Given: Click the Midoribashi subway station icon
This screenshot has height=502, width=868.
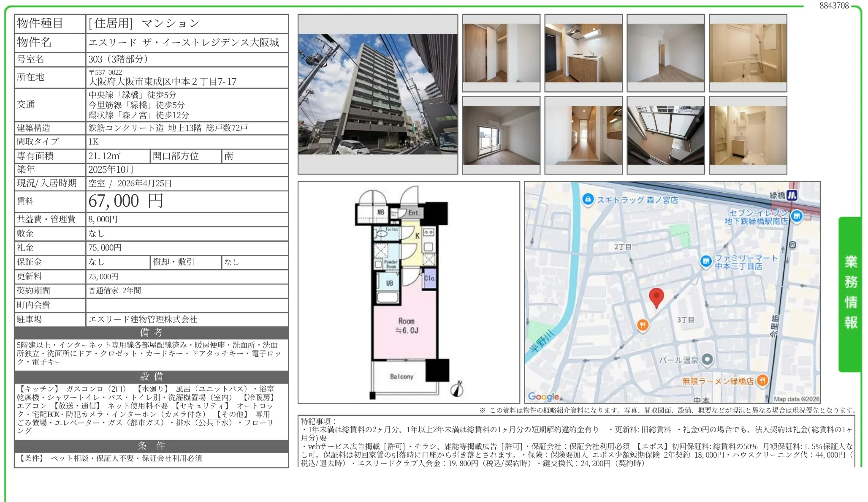Looking at the screenshot, I should (x=792, y=195).
